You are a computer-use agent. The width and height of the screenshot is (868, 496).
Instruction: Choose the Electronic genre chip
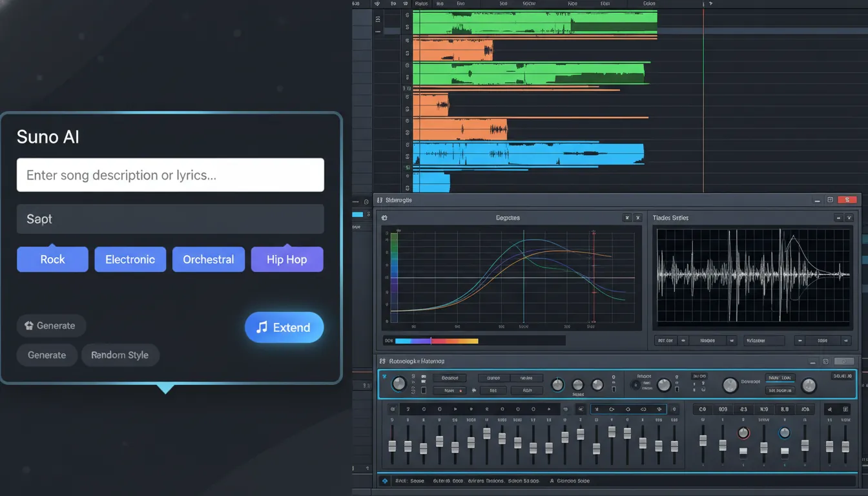(130, 259)
